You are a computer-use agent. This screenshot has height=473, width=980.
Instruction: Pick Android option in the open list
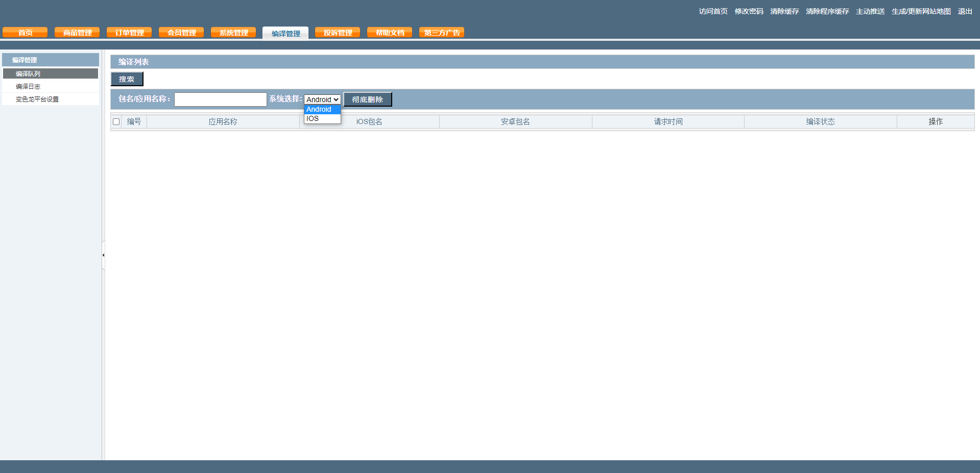[x=319, y=110]
